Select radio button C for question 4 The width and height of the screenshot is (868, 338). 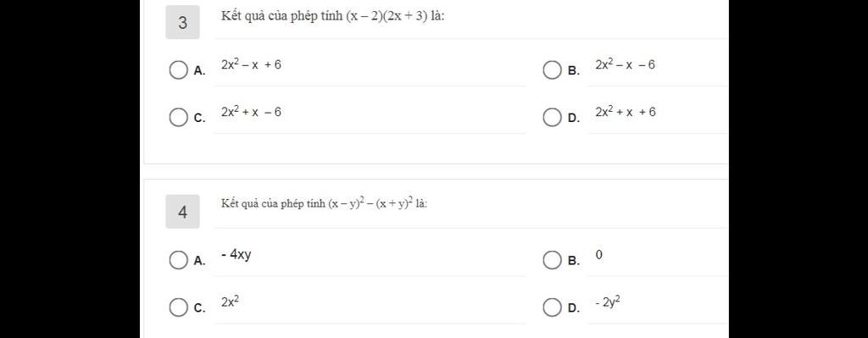click(x=178, y=308)
